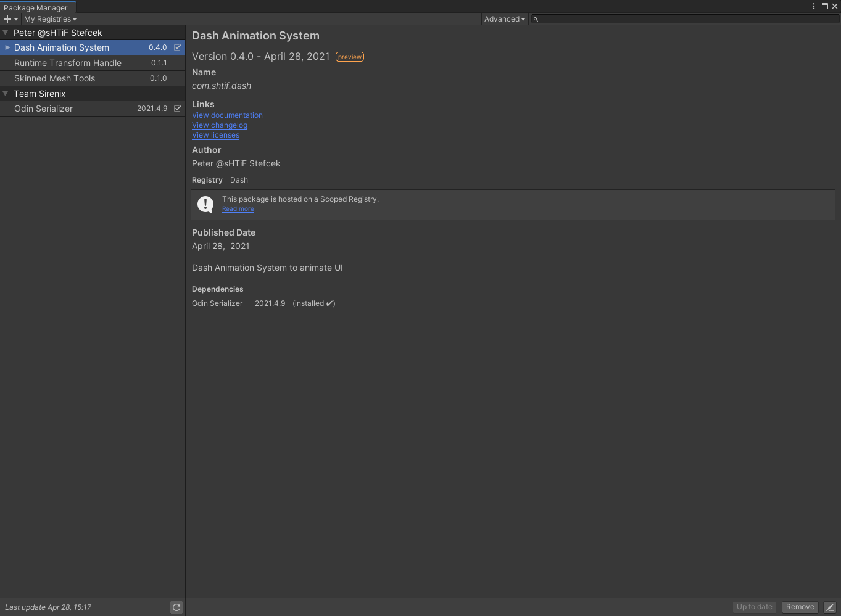This screenshot has height=616, width=841.
Task: Click the Dash Animation System title heading
Action: pyautogui.click(x=255, y=36)
